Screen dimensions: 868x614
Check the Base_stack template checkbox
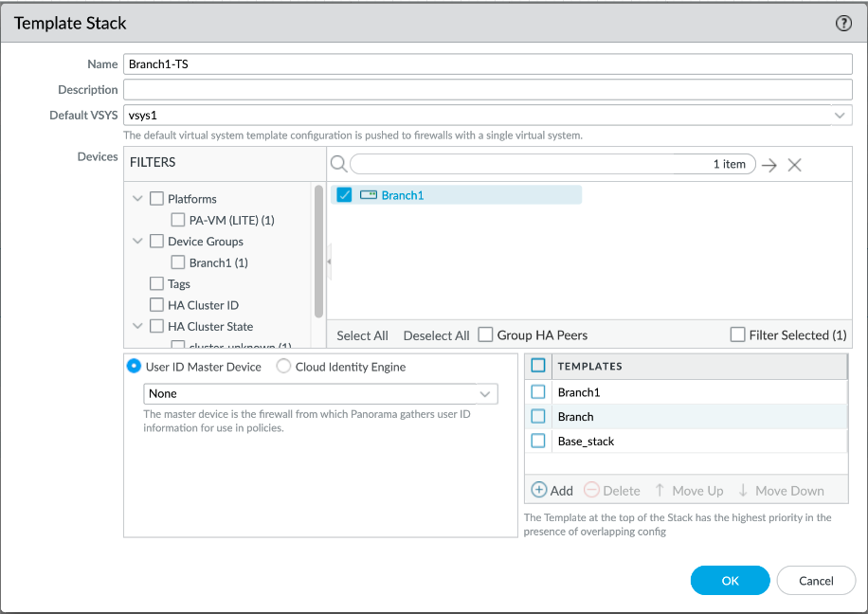pos(538,441)
